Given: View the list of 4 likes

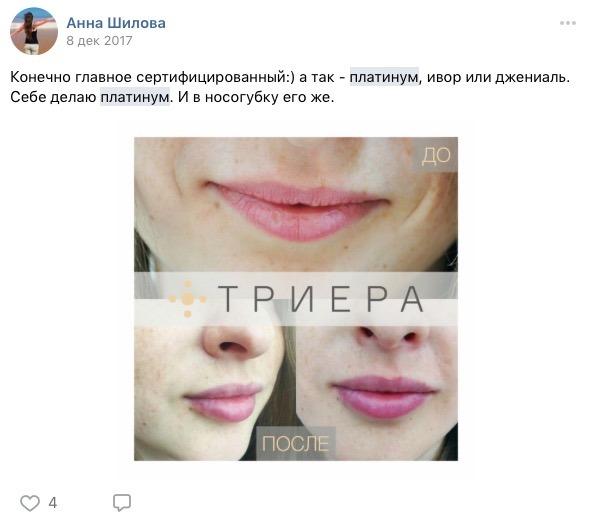Looking at the screenshot, I should click(x=53, y=503).
